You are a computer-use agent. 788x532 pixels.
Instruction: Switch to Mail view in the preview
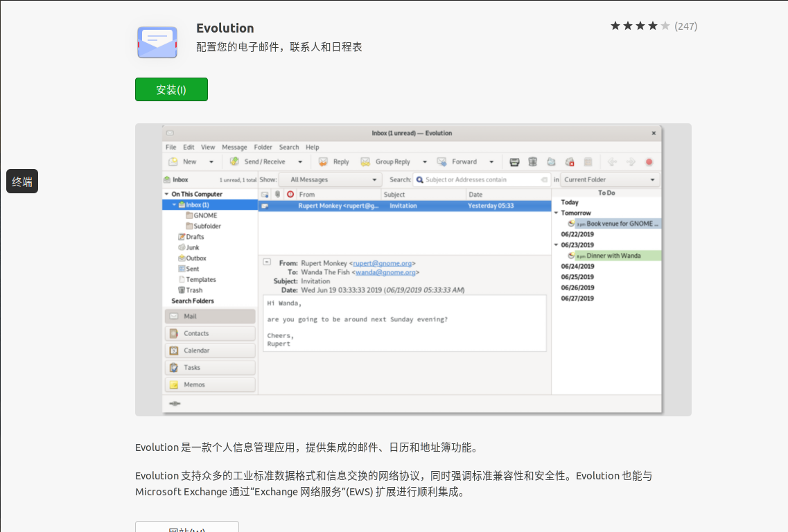click(210, 316)
